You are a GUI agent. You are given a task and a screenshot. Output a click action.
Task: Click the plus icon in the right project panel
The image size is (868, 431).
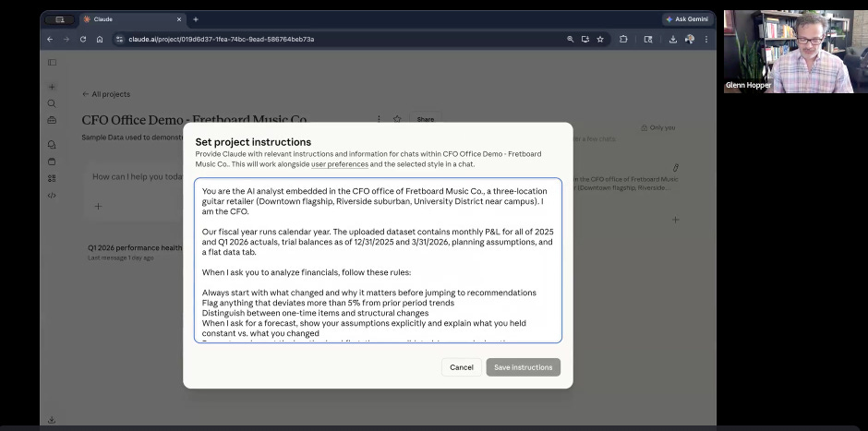point(675,220)
